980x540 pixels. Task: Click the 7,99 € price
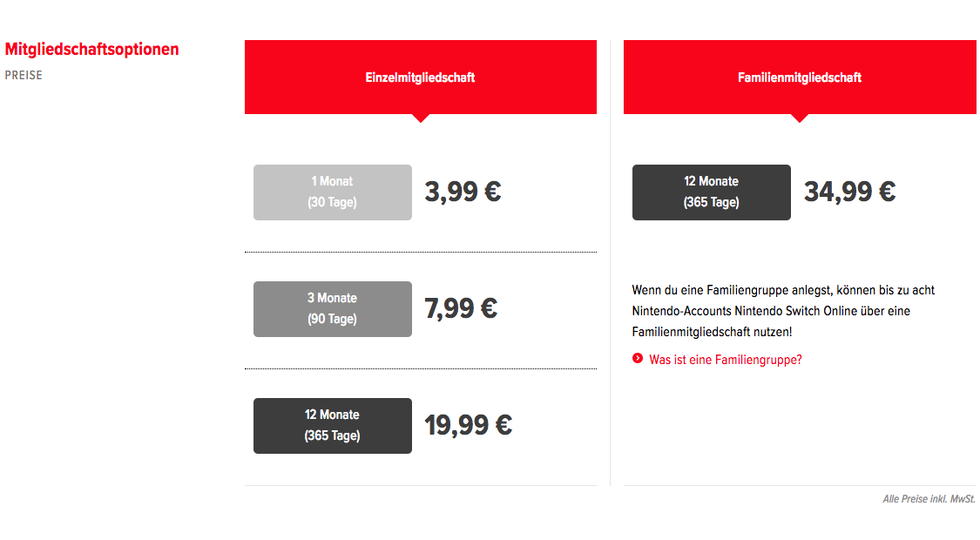[x=461, y=308]
